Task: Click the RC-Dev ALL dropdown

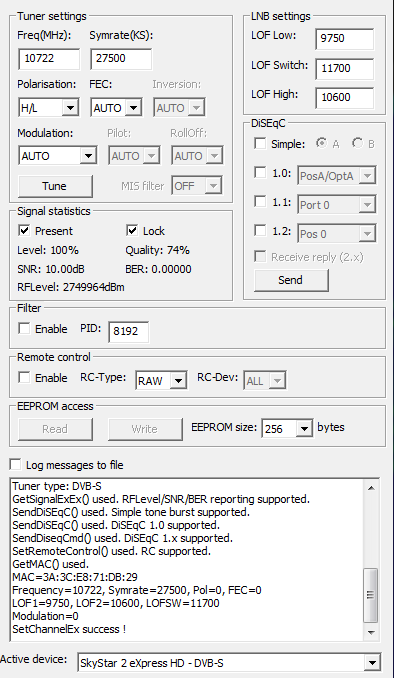Action: [265, 381]
